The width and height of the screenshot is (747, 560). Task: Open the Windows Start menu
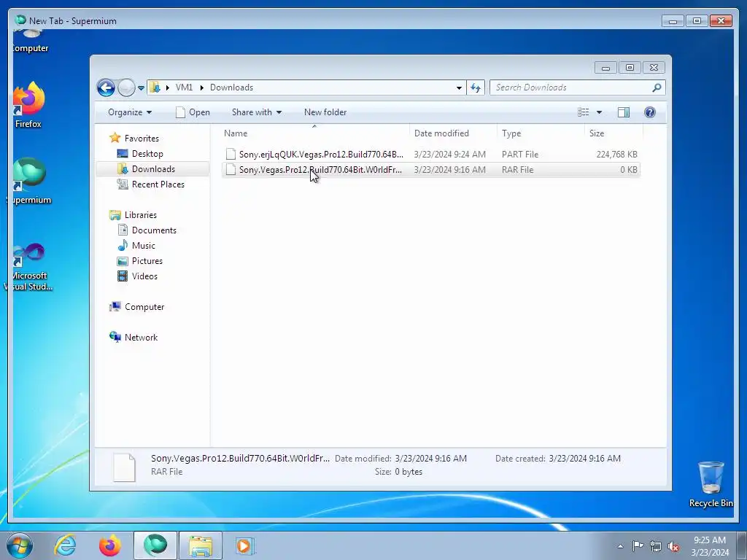click(x=20, y=545)
